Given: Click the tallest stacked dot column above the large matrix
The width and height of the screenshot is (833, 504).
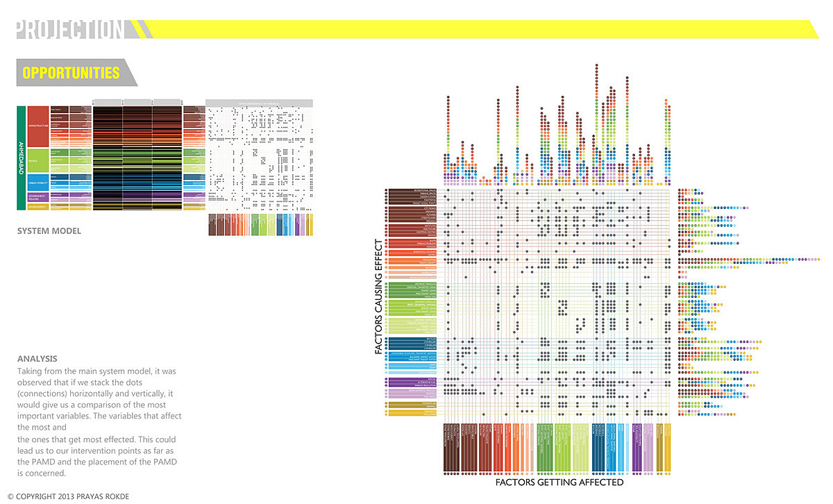Looking at the screenshot, I should point(597,125).
